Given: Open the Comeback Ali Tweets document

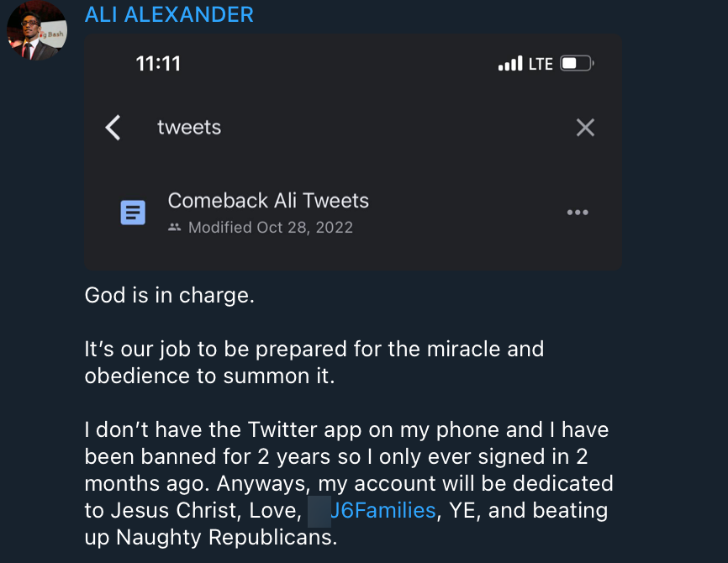Looking at the screenshot, I should [268, 201].
